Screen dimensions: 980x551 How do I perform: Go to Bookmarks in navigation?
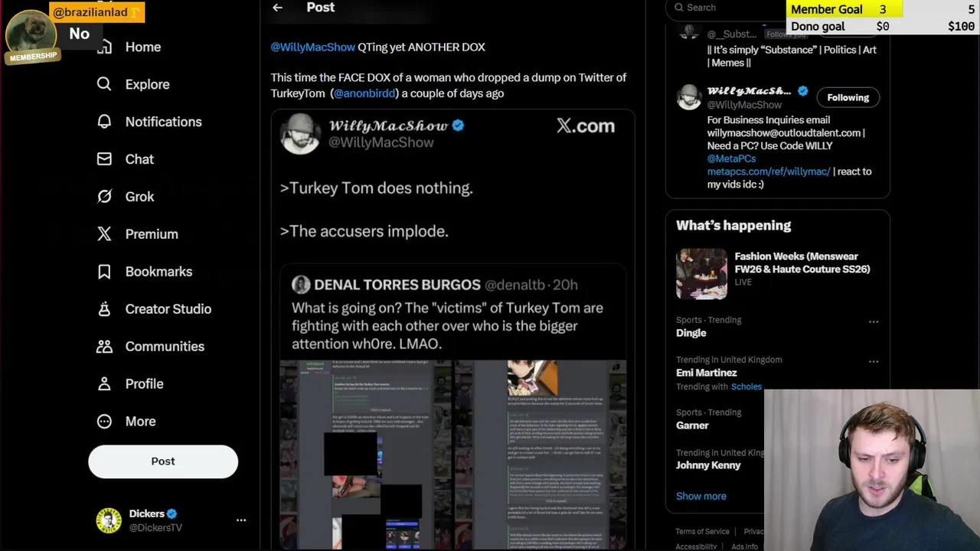point(158,272)
